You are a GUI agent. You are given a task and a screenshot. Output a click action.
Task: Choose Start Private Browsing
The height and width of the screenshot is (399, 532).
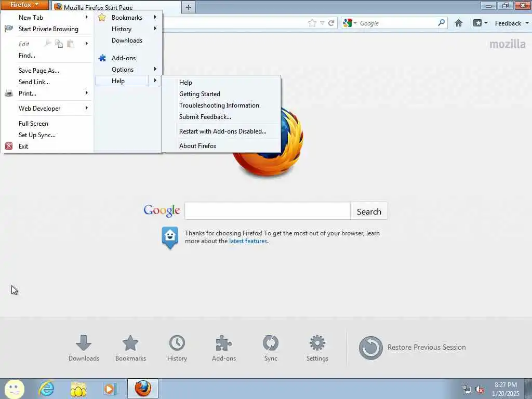(x=47, y=29)
